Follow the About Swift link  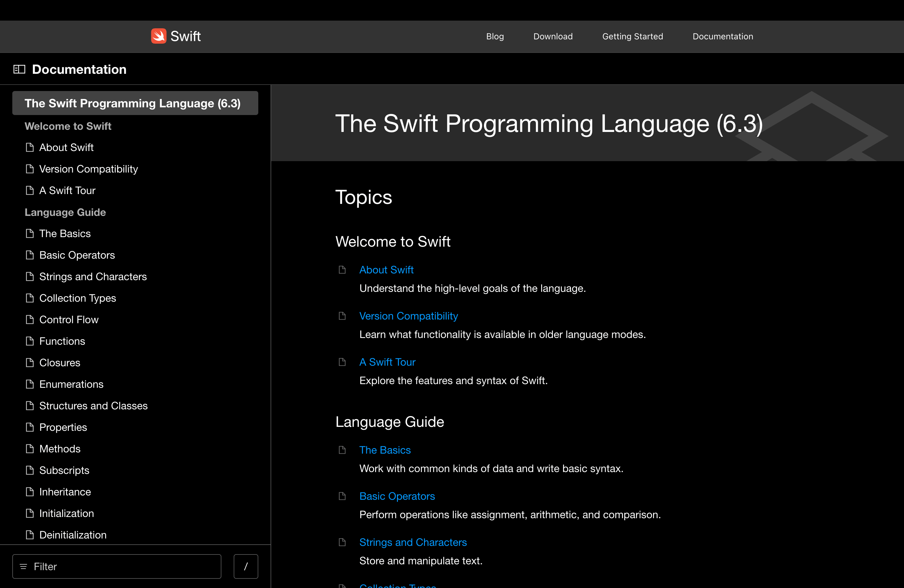386,270
